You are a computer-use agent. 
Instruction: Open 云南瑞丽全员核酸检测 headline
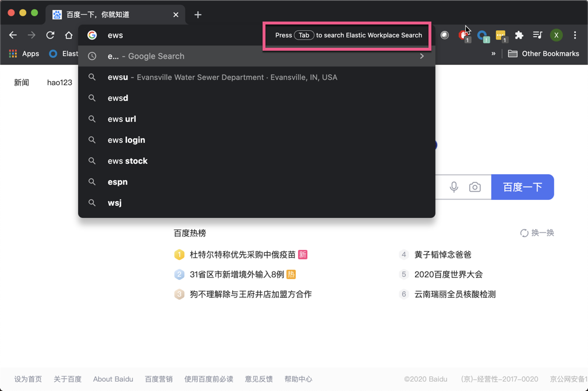(x=455, y=294)
